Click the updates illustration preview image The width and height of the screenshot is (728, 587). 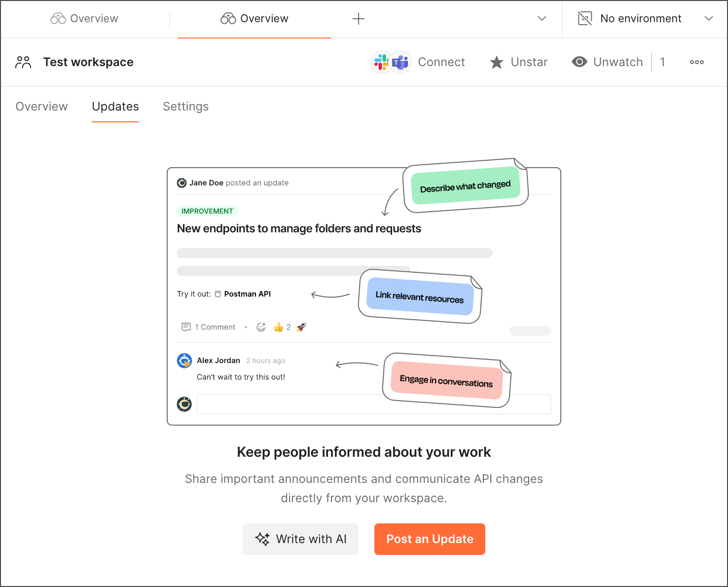coord(364,296)
